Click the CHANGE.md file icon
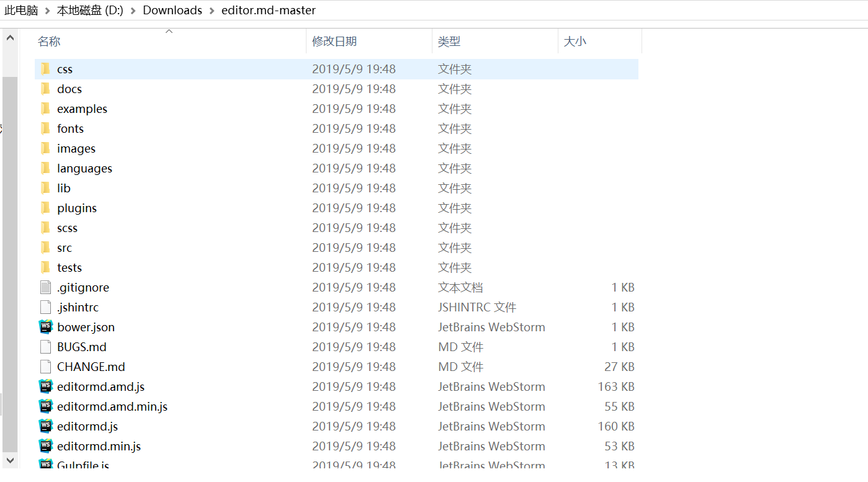Viewport: 868px width, 482px height. pos(45,367)
